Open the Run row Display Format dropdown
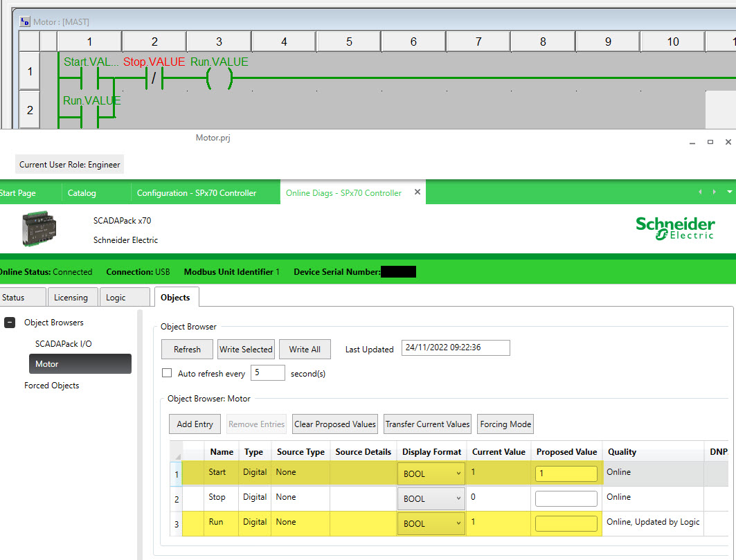The height and width of the screenshot is (560, 736). 431,523
